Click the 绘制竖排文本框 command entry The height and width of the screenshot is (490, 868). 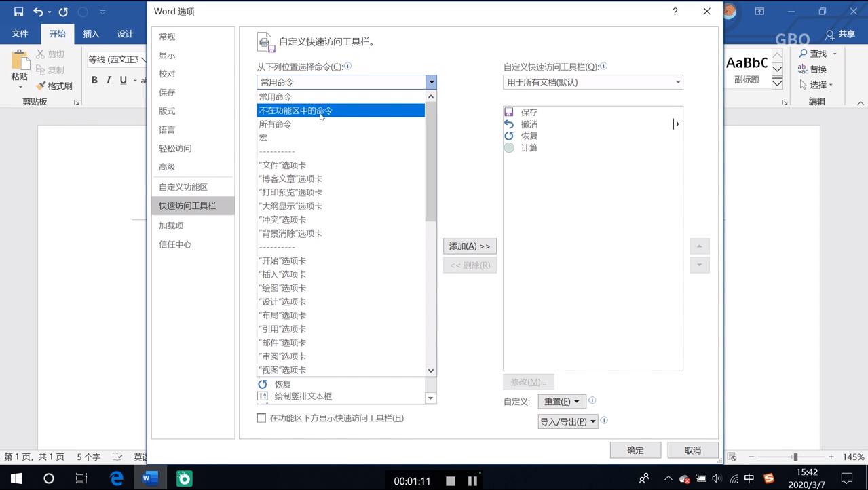pos(341,396)
